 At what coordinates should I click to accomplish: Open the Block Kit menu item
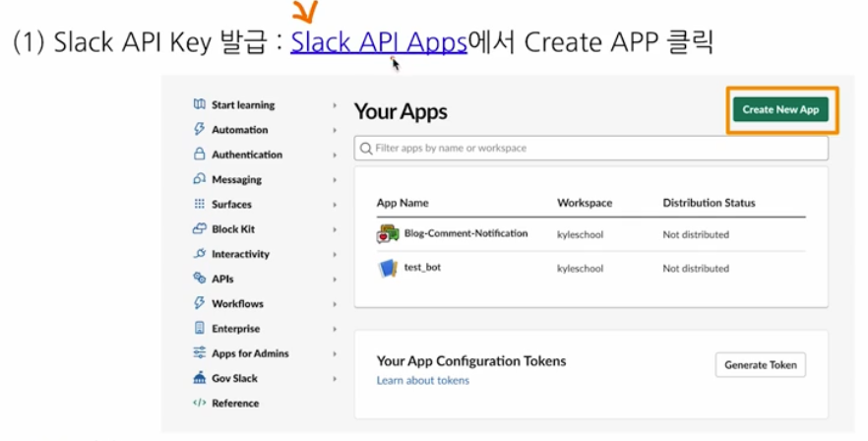[x=233, y=228]
